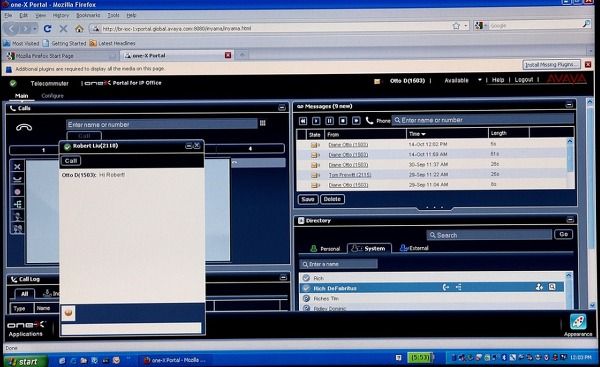Viewport: 600px width, 367px height.
Task: Click the Save button in Messages
Action: point(308,199)
